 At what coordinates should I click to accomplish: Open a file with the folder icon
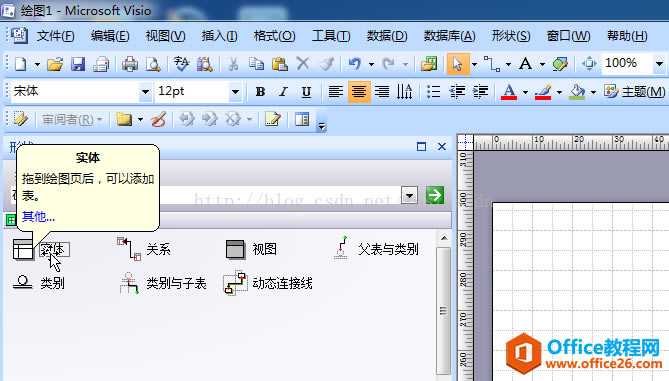click(55, 64)
